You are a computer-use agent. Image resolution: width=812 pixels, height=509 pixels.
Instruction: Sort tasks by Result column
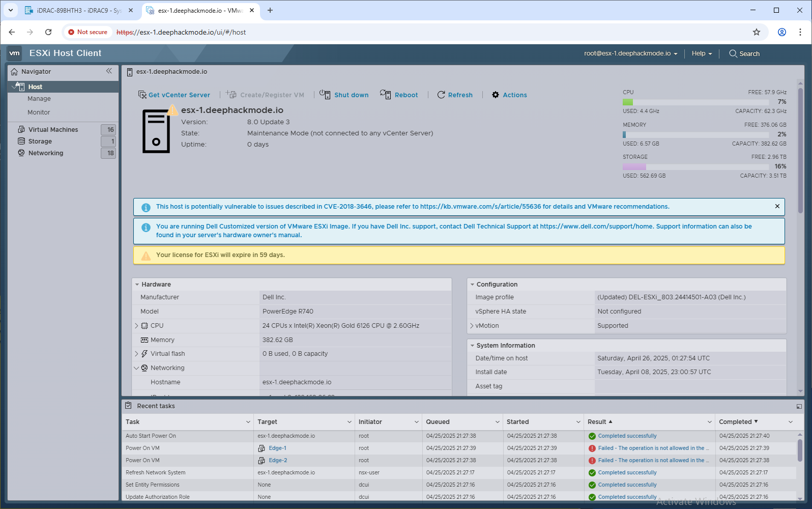click(597, 422)
